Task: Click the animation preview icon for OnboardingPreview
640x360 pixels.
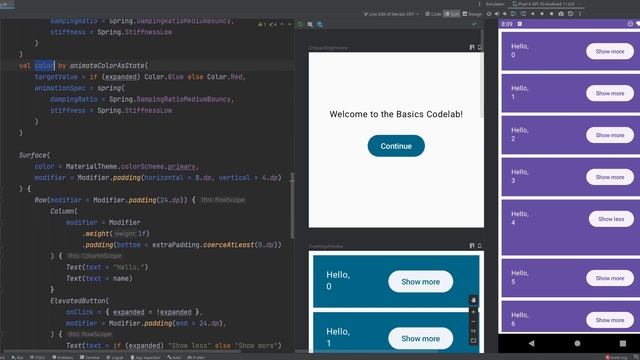Action: tap(472, 47)
